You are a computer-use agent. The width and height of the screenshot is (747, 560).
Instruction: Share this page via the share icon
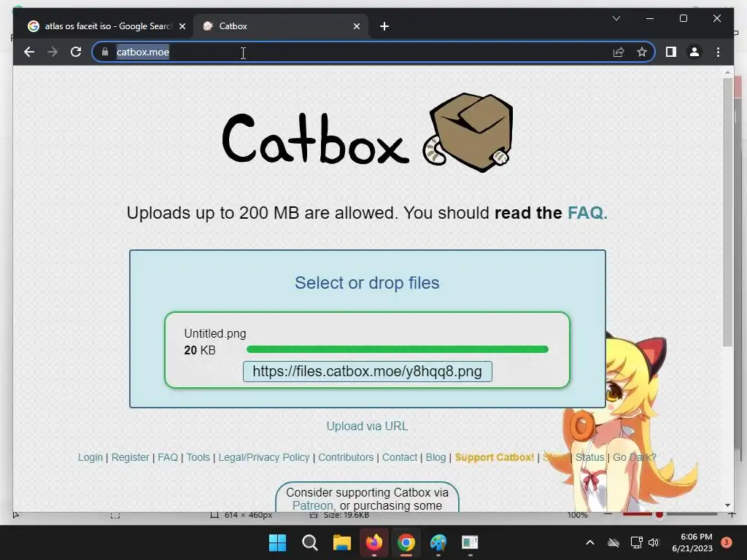coord(619,52)
